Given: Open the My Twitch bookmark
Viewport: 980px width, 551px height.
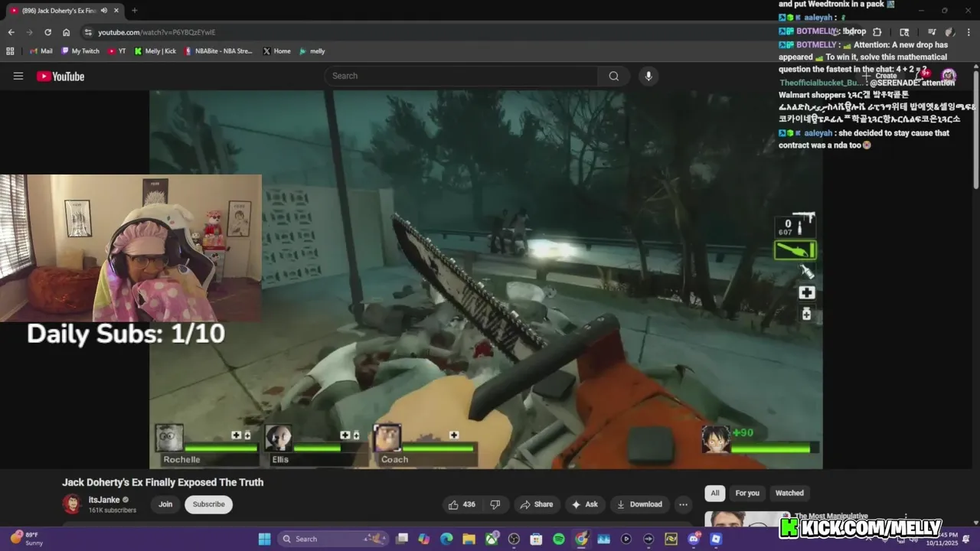Looking at the screenshot, I should point(80,51).
